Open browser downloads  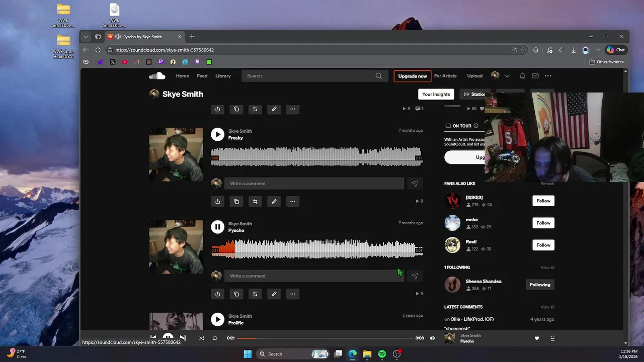pyautogui.click(x=574, y=50)
